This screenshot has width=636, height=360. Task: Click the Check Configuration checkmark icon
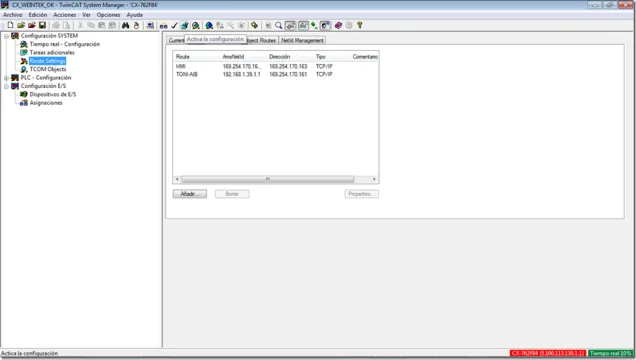pos(174,25)
